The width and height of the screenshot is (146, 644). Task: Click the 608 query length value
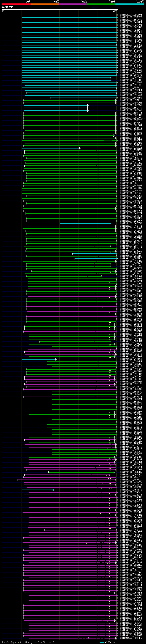pyautogui.click(x=115, y=11)
